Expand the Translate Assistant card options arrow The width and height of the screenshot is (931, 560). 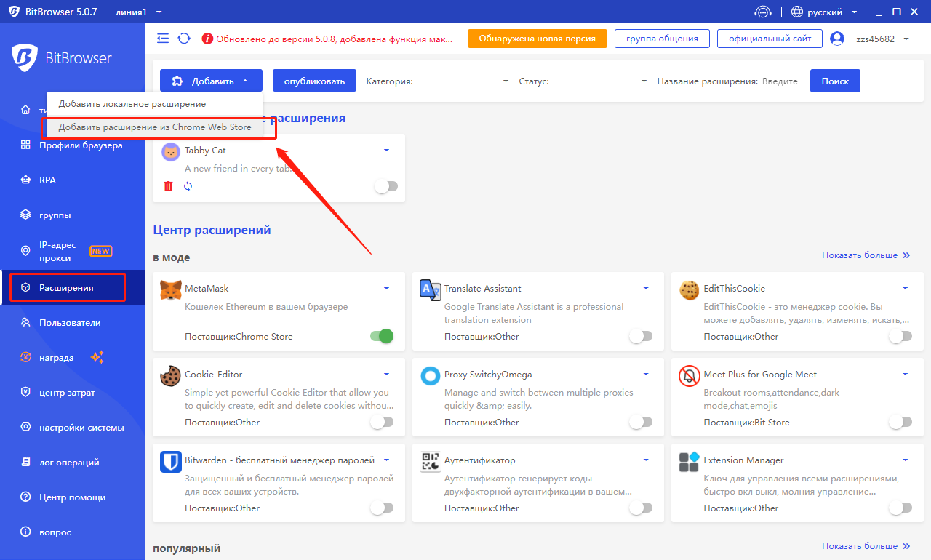point(646,289)
